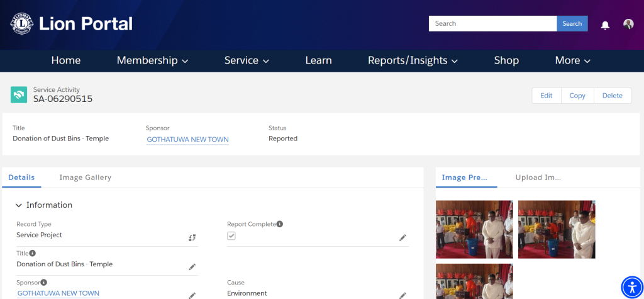This screenshot has height=299, width=644.
Task: Expand the Service menu
Action: pos(247,60)
